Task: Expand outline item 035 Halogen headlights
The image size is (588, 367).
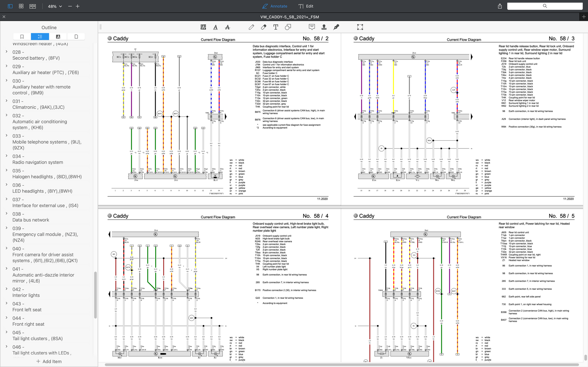Action: (7, 170)
